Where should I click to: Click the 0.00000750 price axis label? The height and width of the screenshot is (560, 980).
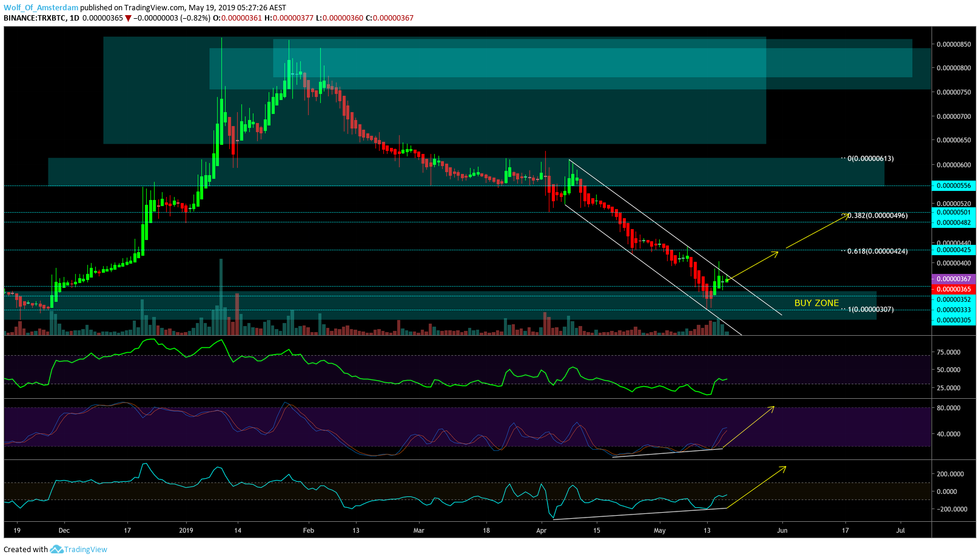tap(953, 92)
